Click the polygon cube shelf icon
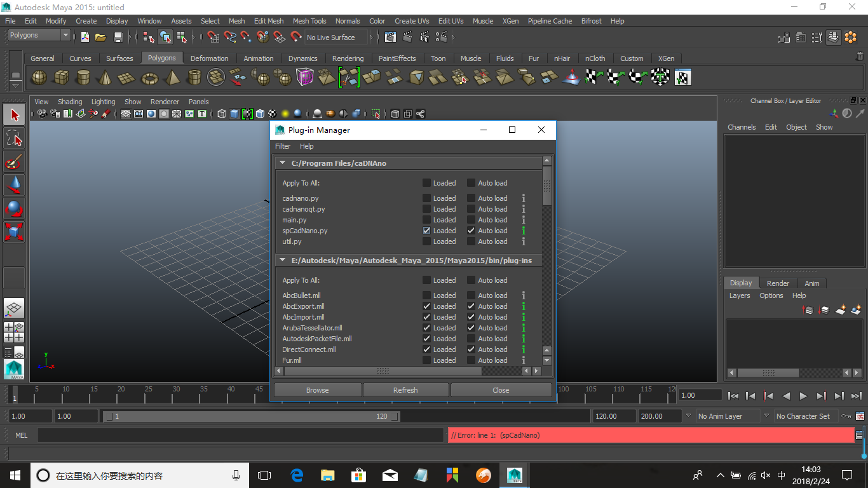The height and width of the screenshot is (488, 868). [x=61, y=78]
